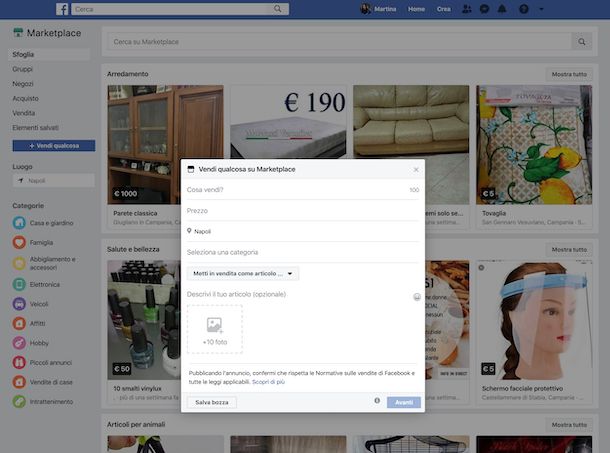Open Schermo facciale protettivo listing

pyautogui.click(x=534, y=320)
